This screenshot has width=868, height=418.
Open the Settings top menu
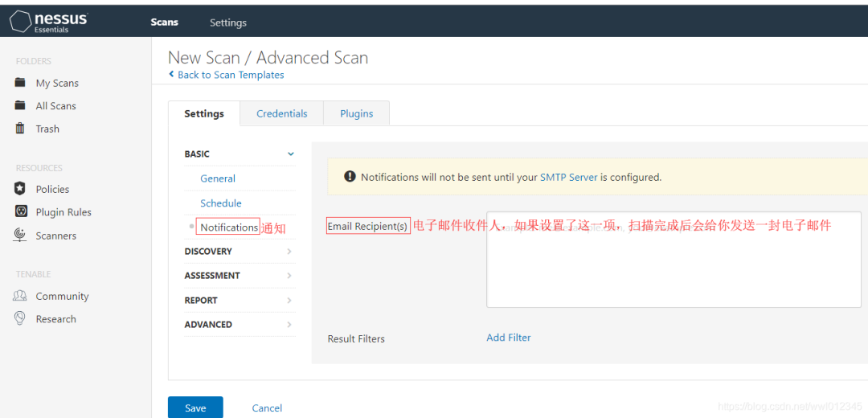point(228,23)
